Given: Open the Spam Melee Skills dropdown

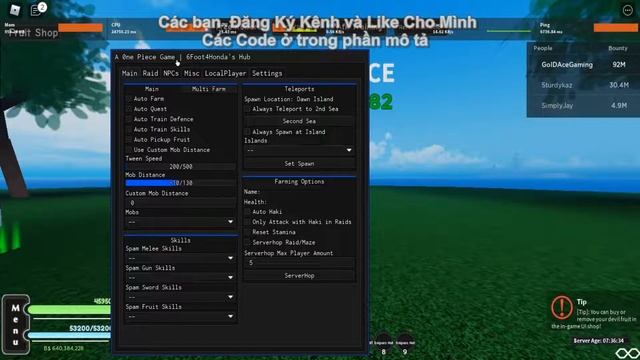Looking at the screenshot, I should 180,258.
